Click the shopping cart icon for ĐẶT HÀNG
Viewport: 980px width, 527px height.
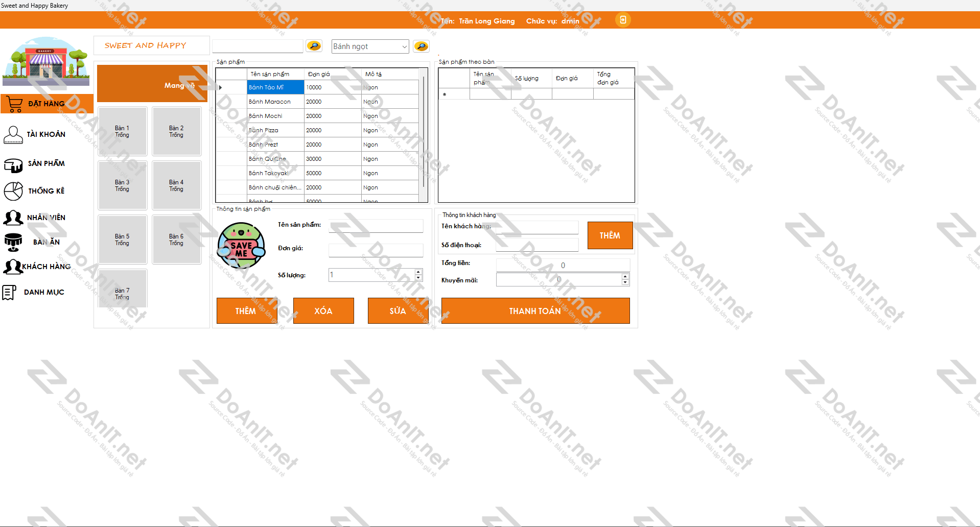15,104
